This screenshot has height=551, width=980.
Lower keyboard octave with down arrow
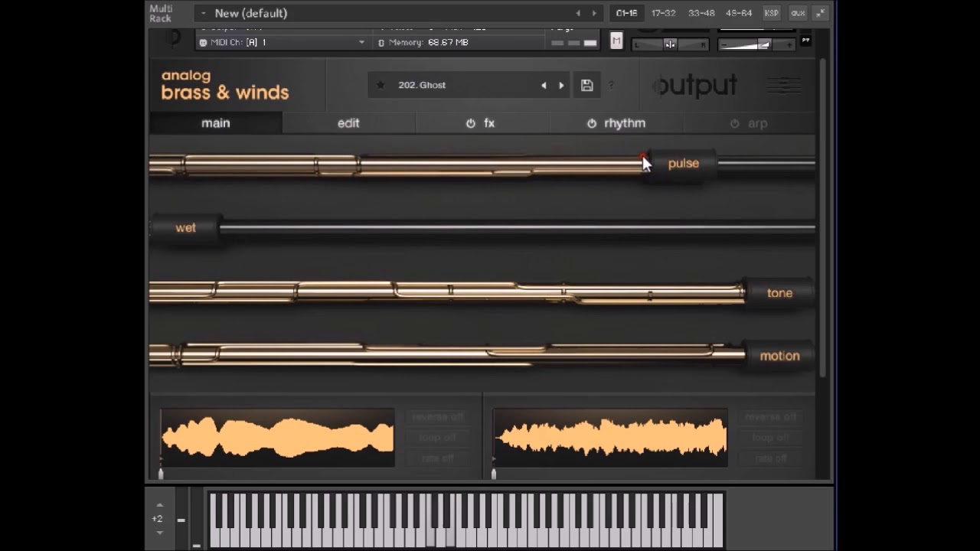[159, 533]
